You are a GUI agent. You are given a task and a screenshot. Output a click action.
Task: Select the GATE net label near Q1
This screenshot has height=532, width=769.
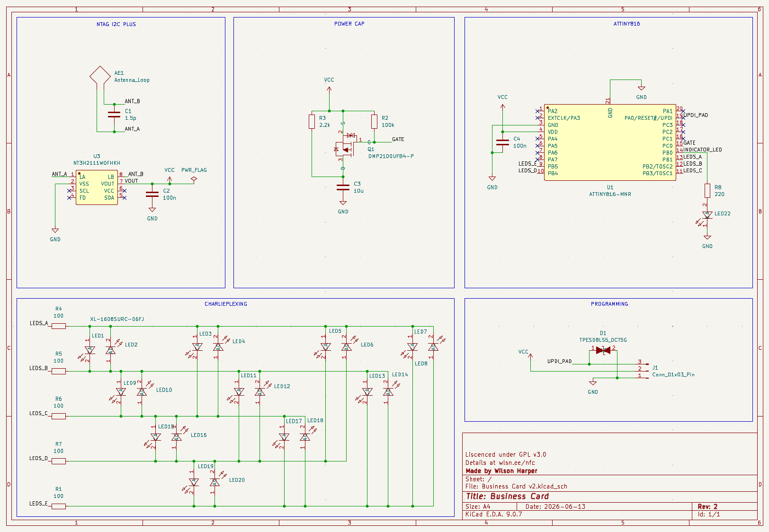[x=398, y=139]
